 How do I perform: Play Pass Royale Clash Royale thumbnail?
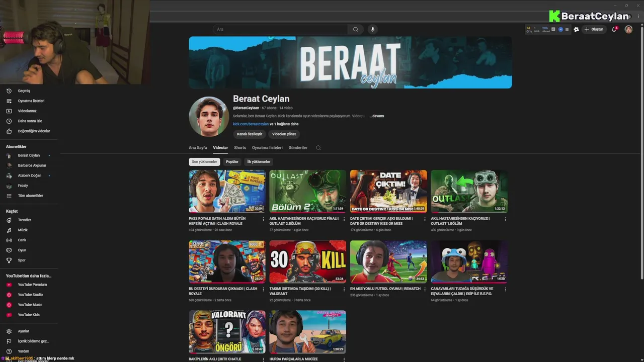coord(227,192)
